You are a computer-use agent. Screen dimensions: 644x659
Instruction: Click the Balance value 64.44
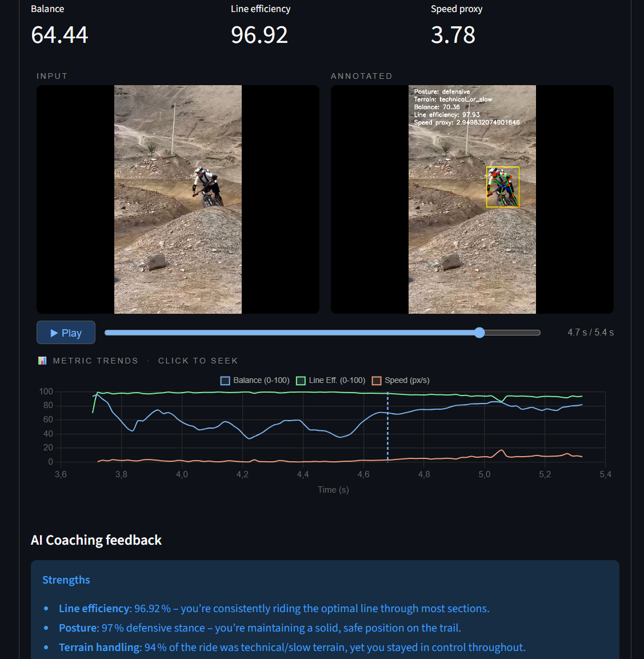59,35
